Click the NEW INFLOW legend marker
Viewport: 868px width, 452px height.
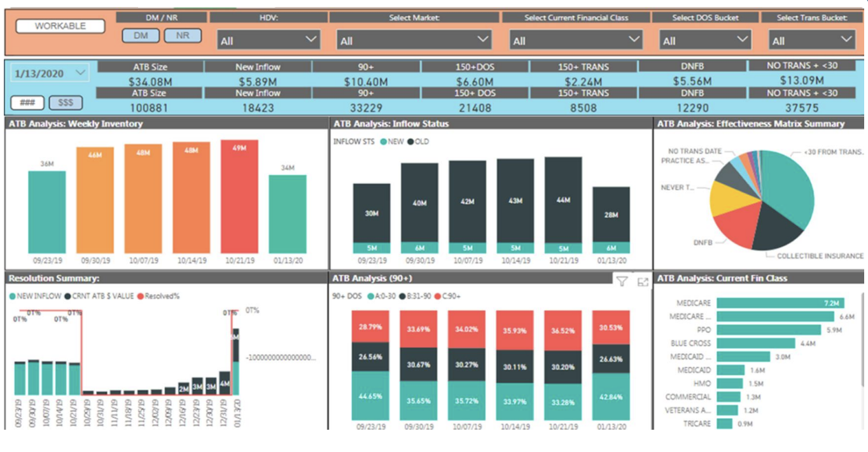click(x=13, y=296)
